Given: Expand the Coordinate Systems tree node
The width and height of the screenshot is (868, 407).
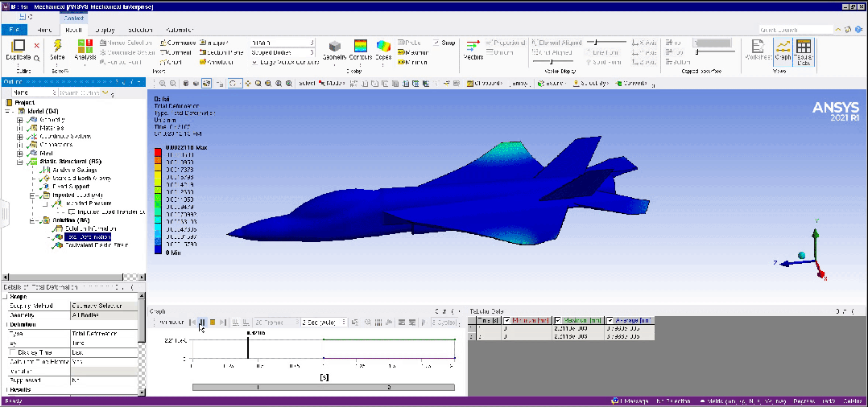Looking at the screenshot, I should pos(20,137).
